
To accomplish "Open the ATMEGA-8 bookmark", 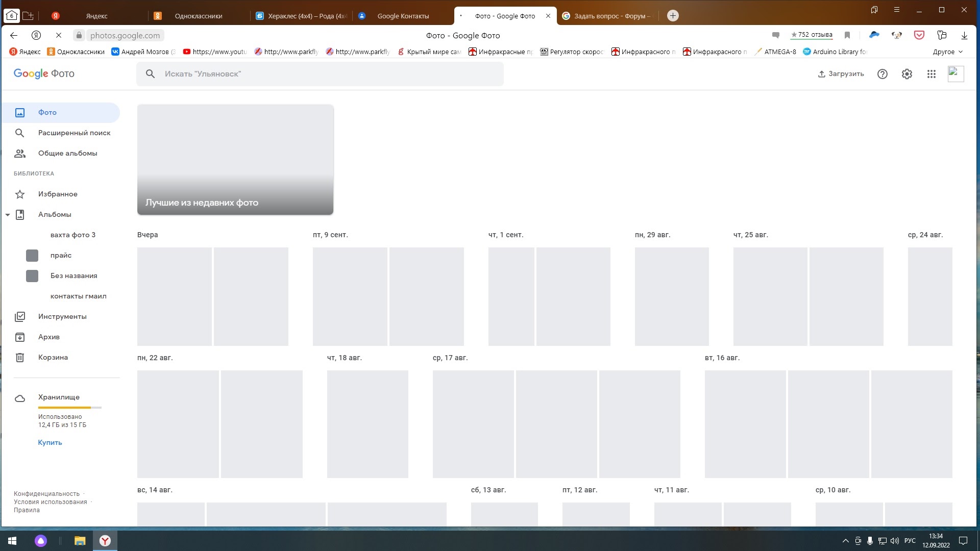I will 775,52.
